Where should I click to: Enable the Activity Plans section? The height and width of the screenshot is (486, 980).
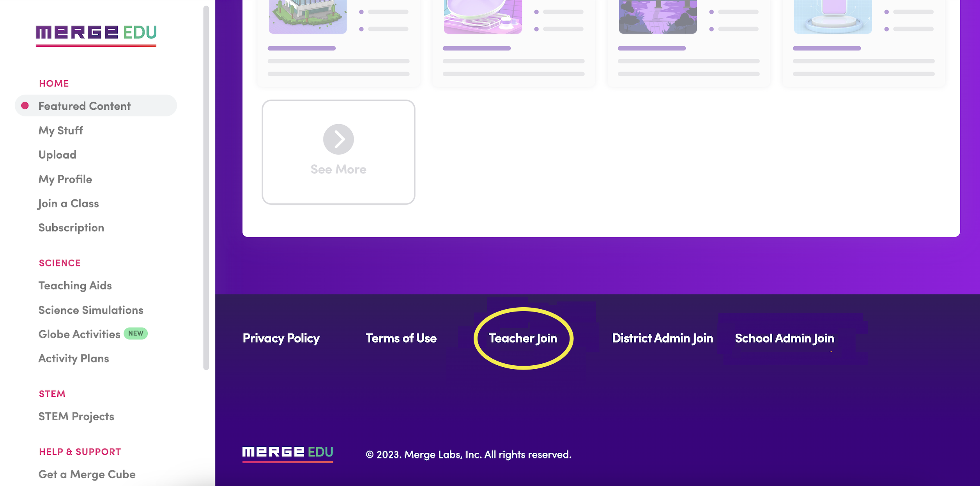click(x=73, y=358)
